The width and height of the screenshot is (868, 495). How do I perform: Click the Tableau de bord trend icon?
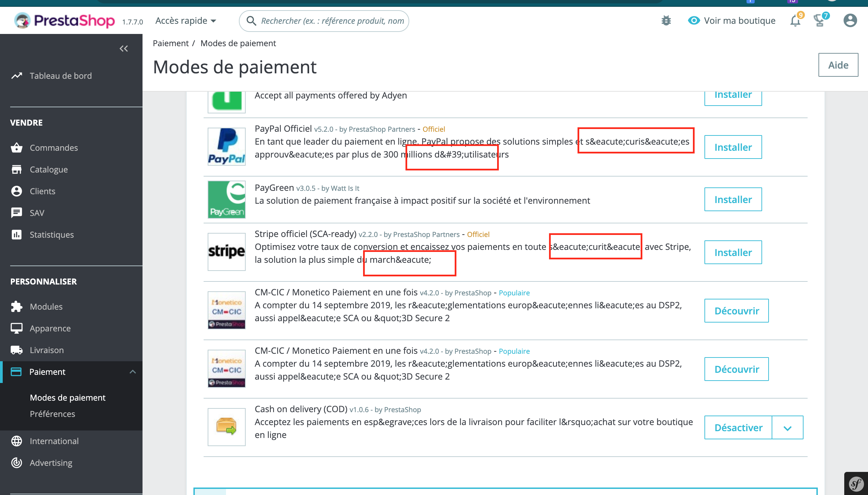pyautogui.click(x=17, y=75)
